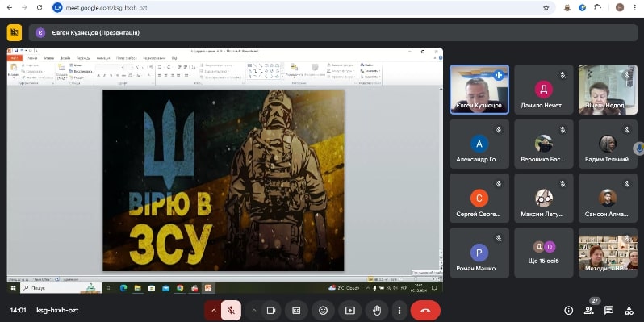
Task: Open meeting details info icon
Action: (569, 311)
